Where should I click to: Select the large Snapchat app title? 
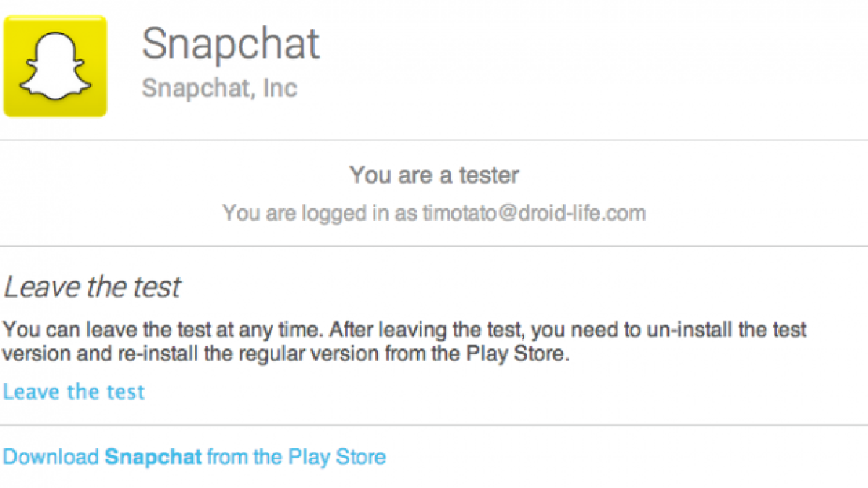(x=230, y=43)
